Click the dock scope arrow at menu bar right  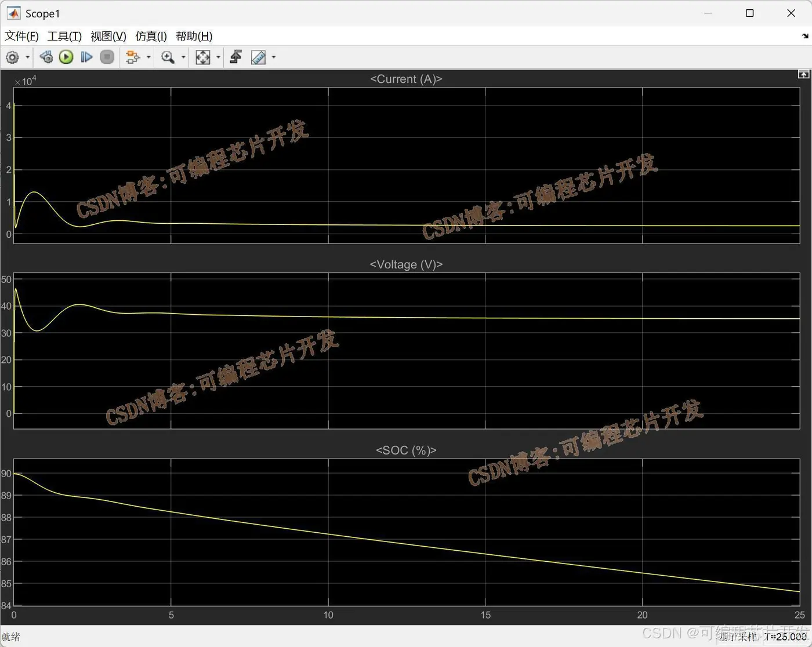click(805, 36)
